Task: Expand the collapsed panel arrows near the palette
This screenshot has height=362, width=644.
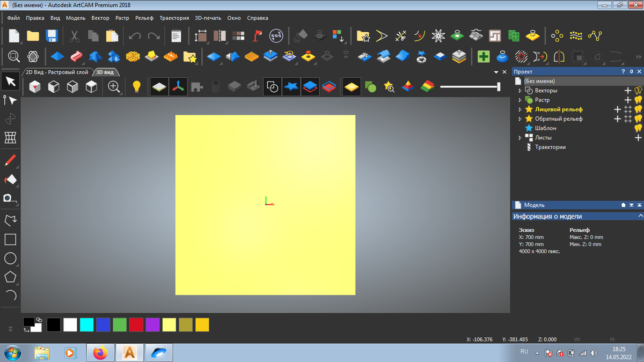Action: [10, 328]
